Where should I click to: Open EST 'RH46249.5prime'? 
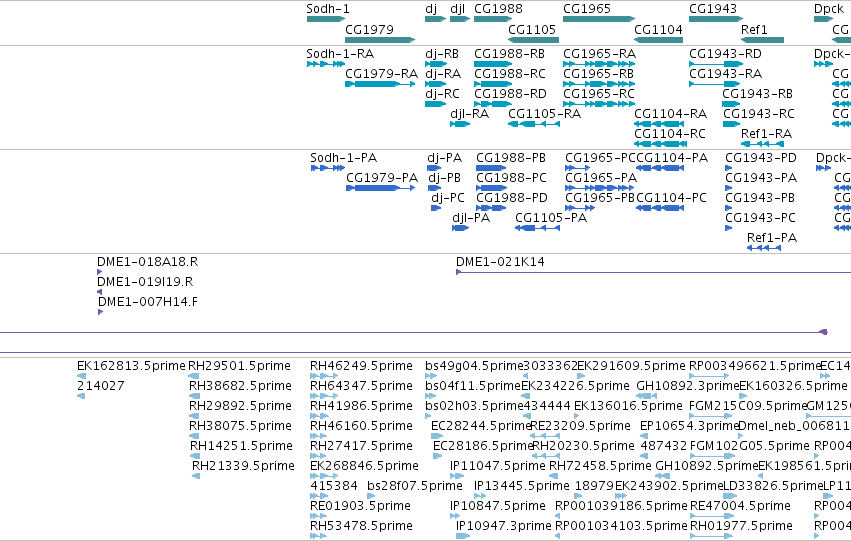point(361,366)
